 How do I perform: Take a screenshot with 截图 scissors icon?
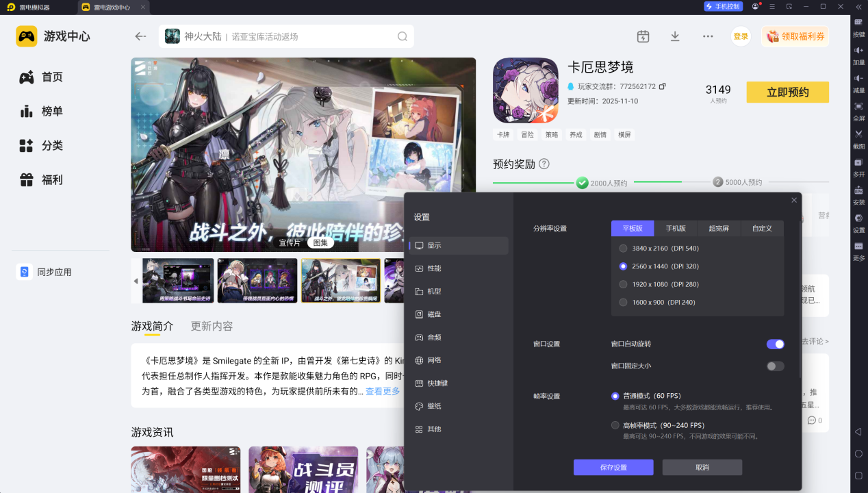coord(858,134)
